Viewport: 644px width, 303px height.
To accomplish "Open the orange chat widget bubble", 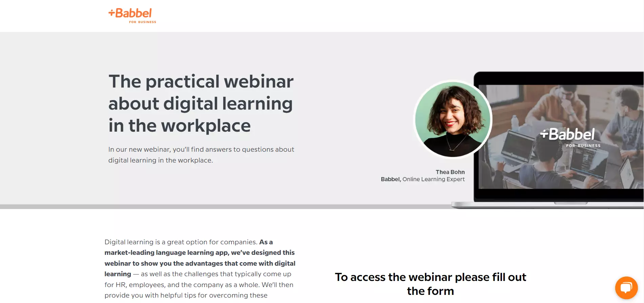I will coord(626,288).
